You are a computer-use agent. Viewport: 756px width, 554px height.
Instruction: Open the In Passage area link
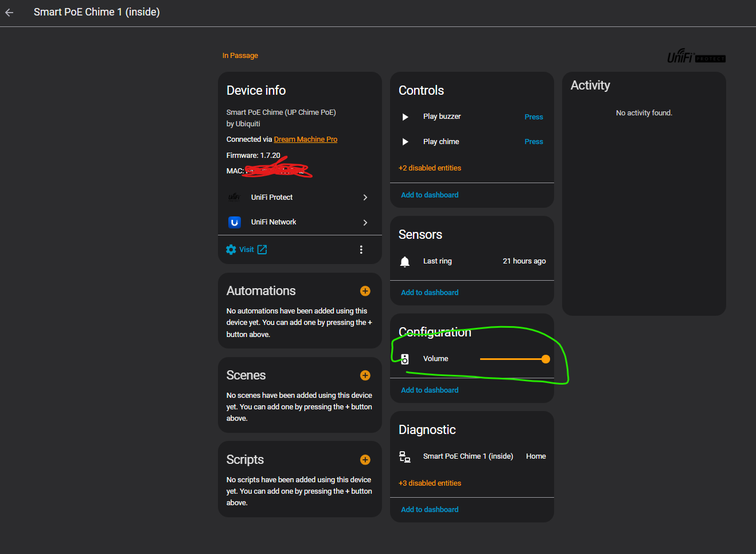240,56
